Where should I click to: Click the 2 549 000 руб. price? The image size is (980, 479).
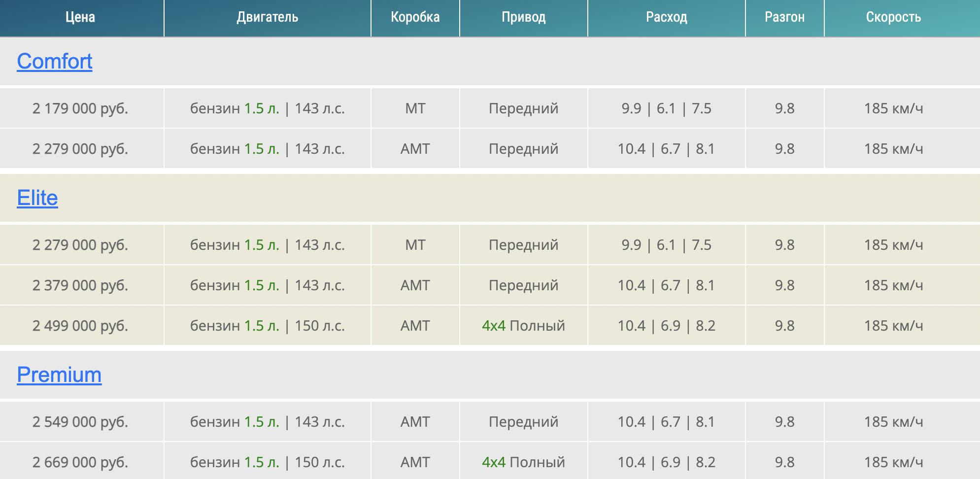(x=80, y=422)
